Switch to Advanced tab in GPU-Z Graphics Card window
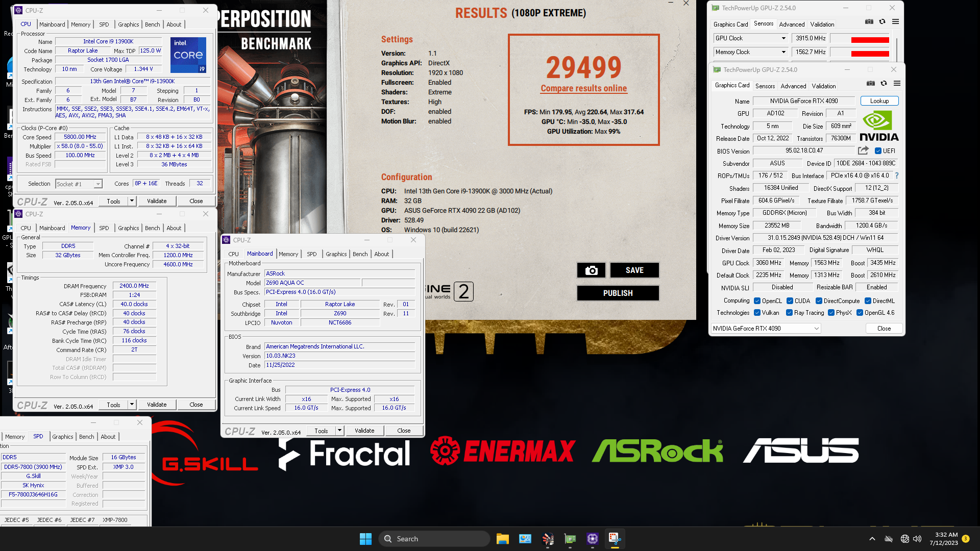980x551 pixels. tap(793, 86)
